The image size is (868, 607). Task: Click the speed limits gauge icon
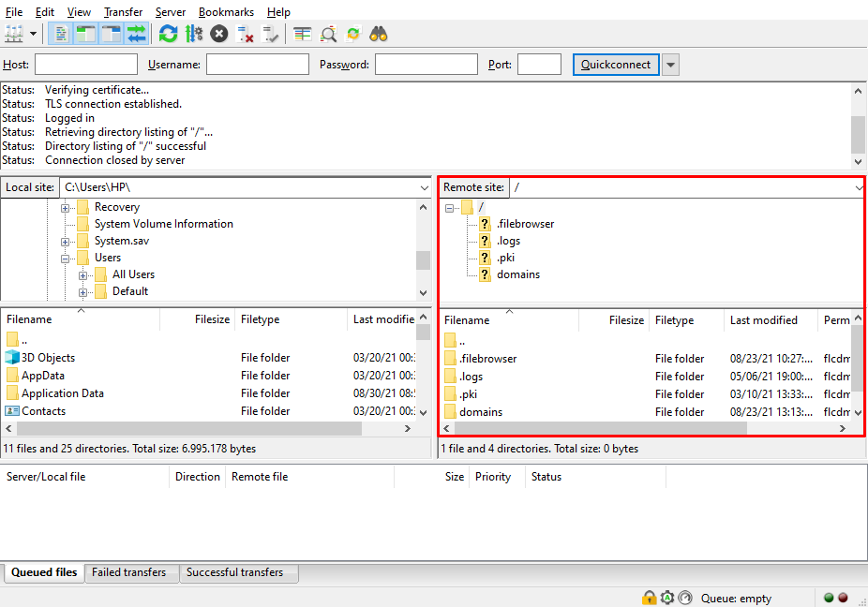(685, 598)
